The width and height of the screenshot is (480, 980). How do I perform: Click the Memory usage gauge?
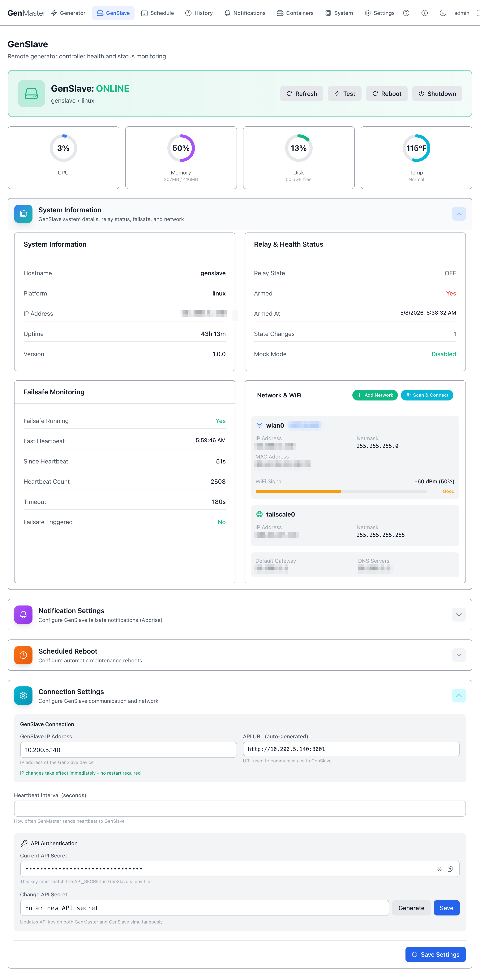[x=181, y=148]
